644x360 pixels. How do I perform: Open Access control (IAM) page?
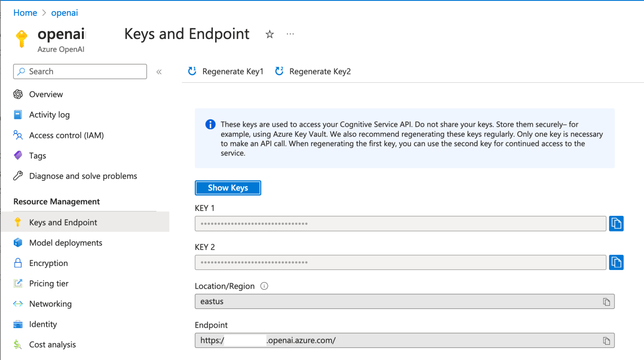click(x=66, y=135)
